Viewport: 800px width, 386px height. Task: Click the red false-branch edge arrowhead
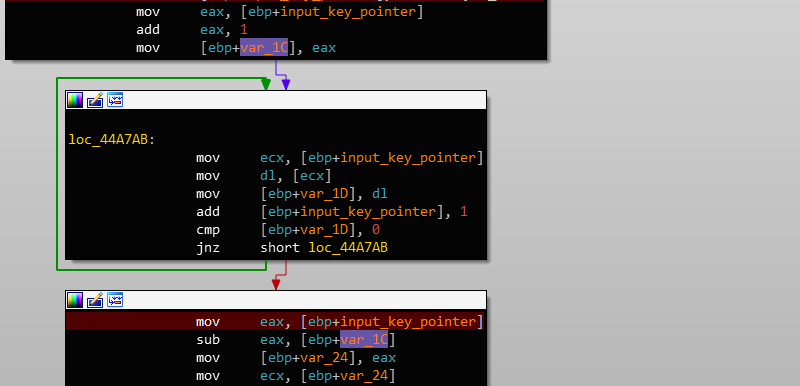click(276, 285)
